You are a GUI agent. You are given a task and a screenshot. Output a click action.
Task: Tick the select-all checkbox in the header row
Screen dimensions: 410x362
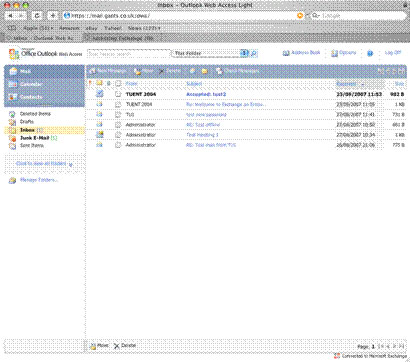tap(118, 84)
